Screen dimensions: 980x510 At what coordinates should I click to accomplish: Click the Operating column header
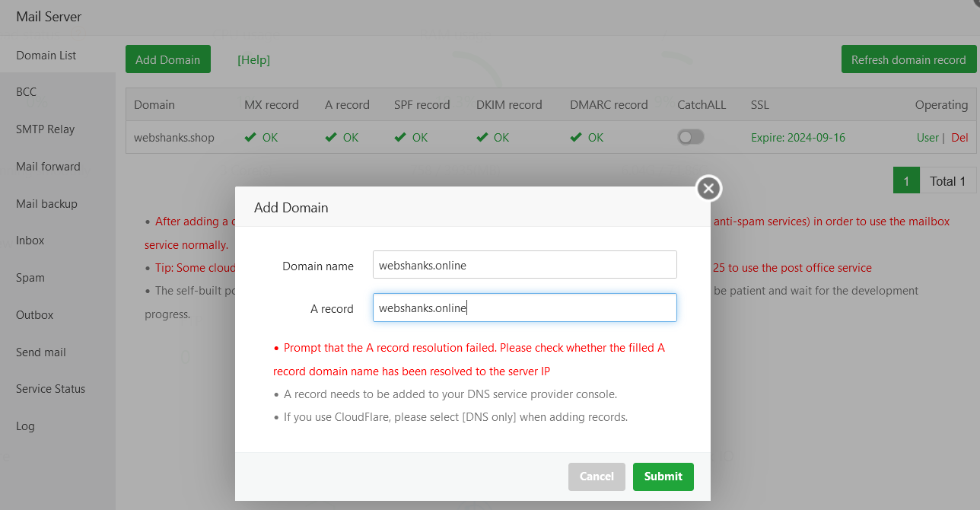click(941, 105)
